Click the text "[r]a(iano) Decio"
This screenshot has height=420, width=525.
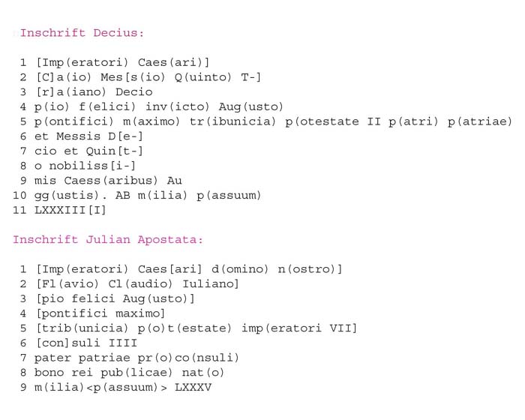tap(94, 91)
